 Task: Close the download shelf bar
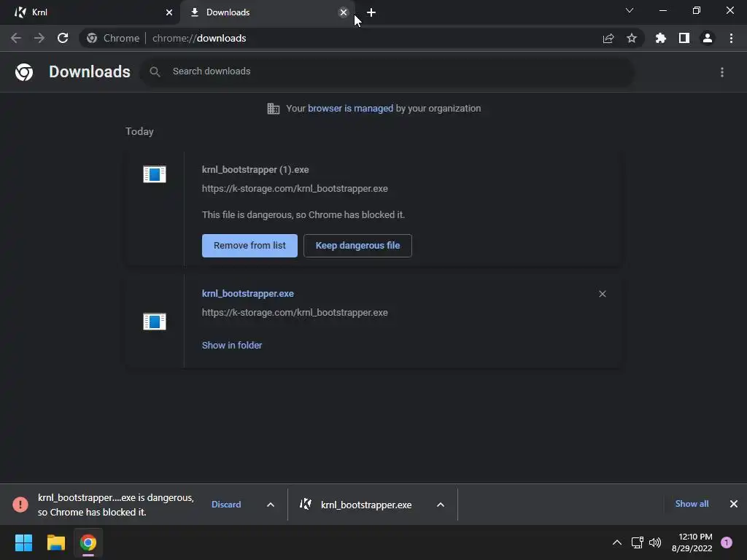click(x=734, y=504)
